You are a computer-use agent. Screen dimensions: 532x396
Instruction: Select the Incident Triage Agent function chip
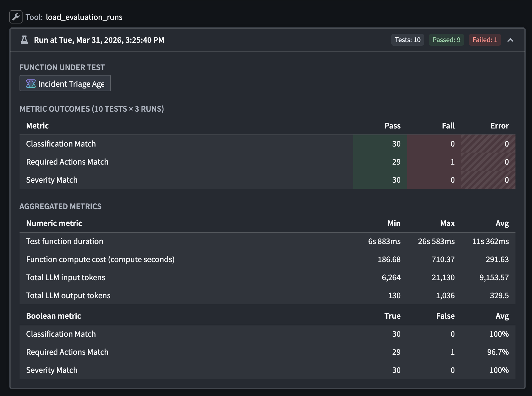click(65, 83)
